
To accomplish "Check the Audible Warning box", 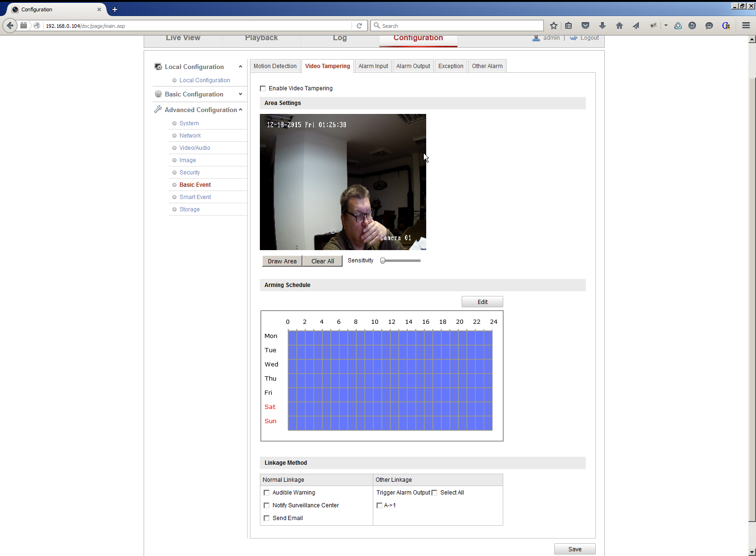I will 266,493.
